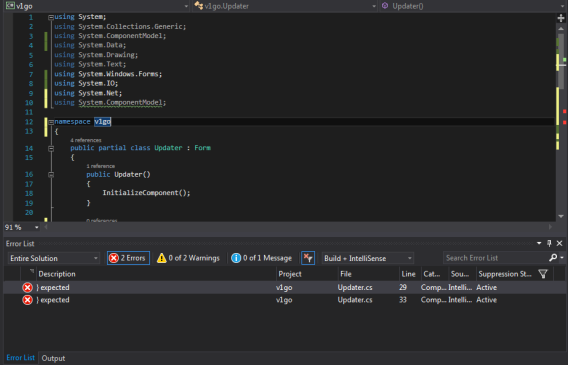Click the red error icon on line 33 row
The width and height of the screenshot is (568, 365).
click(x=28, y=300)
